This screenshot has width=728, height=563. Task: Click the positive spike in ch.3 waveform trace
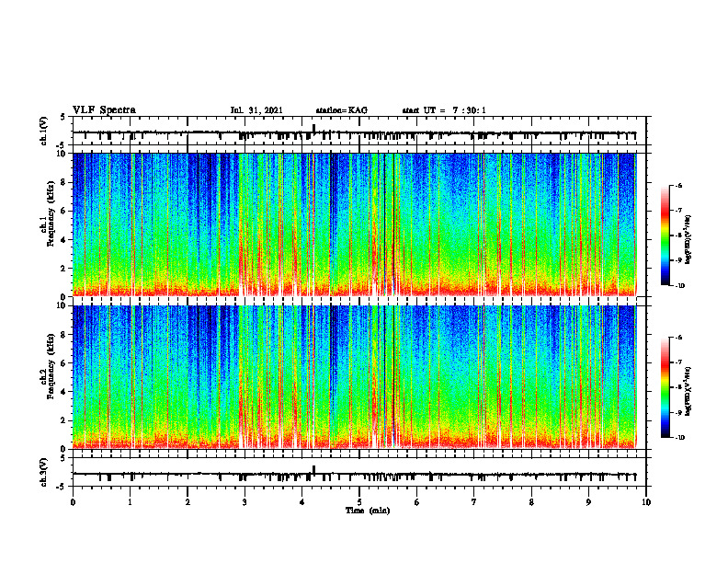313,470
